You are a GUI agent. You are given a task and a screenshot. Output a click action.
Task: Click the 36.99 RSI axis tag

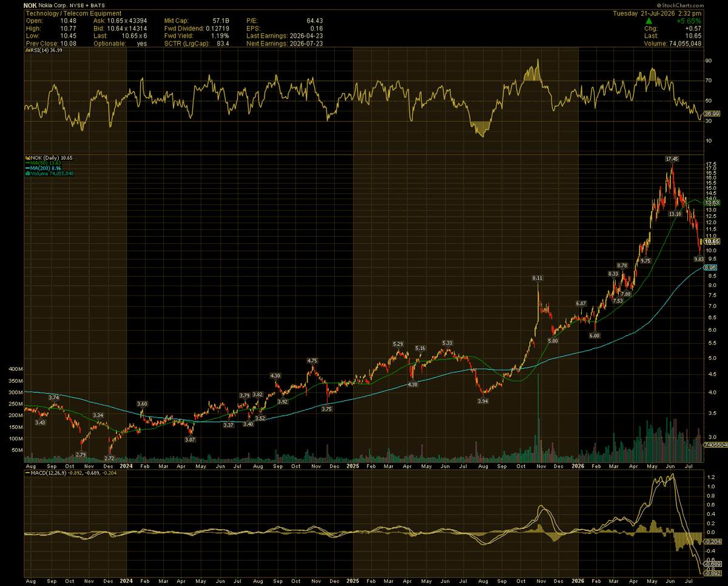(x=711, y=113)
